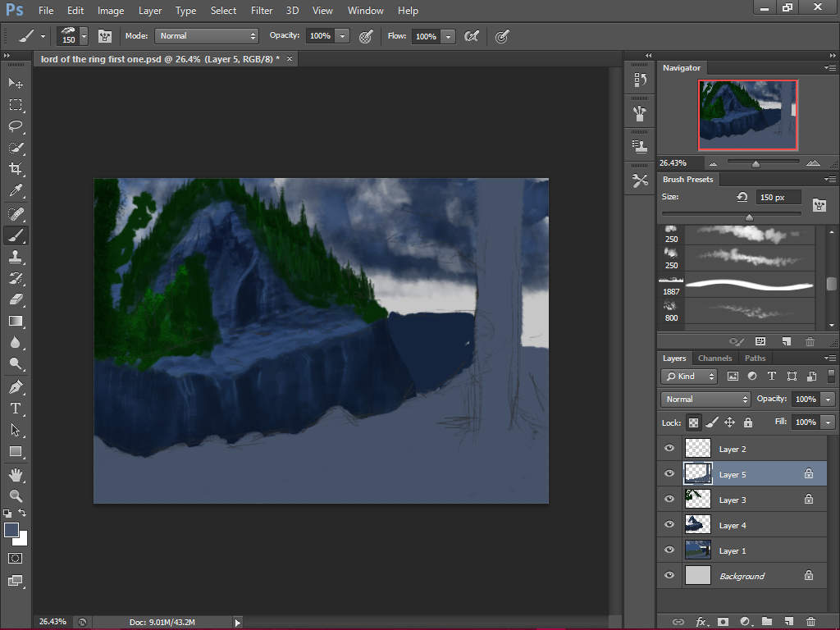Viewport: 840px width, 630px height.
Task: Toggle lock transparent pixels
Action: point(693,422)
